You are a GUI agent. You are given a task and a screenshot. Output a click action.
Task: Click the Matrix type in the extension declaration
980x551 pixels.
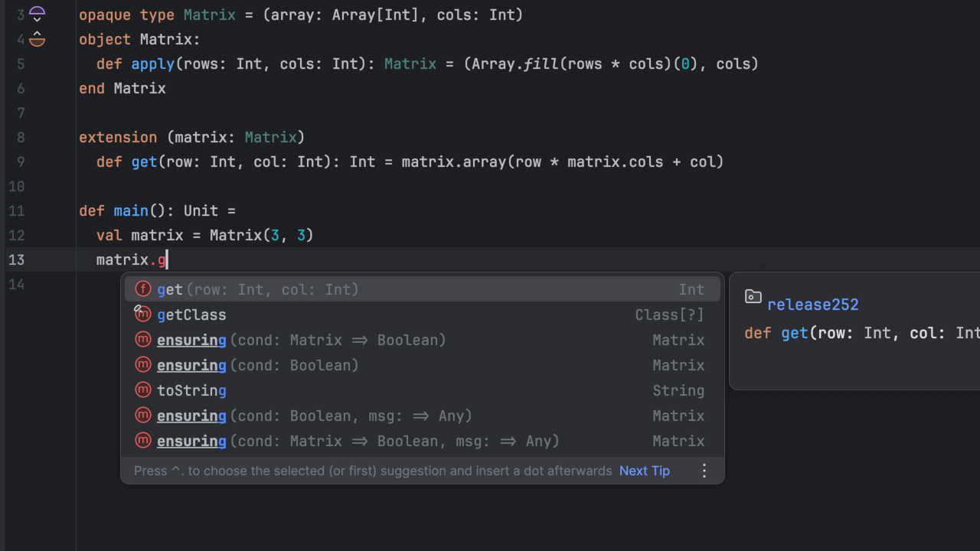270,137
